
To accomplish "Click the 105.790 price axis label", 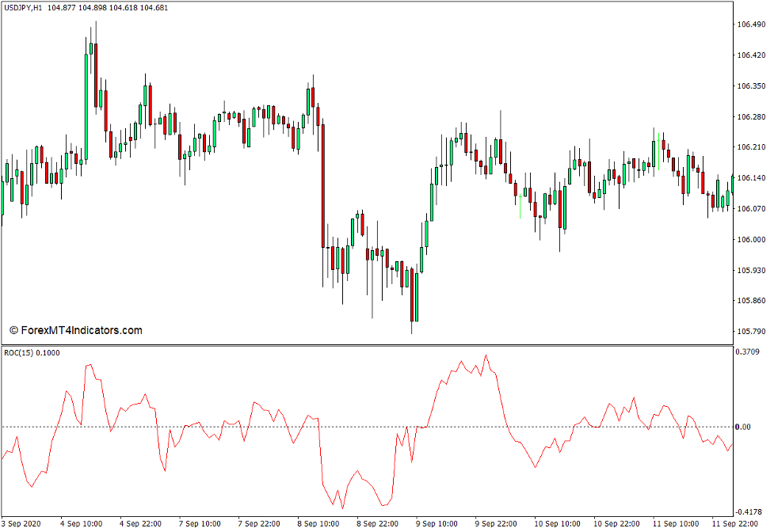I will tap(751, 331).
